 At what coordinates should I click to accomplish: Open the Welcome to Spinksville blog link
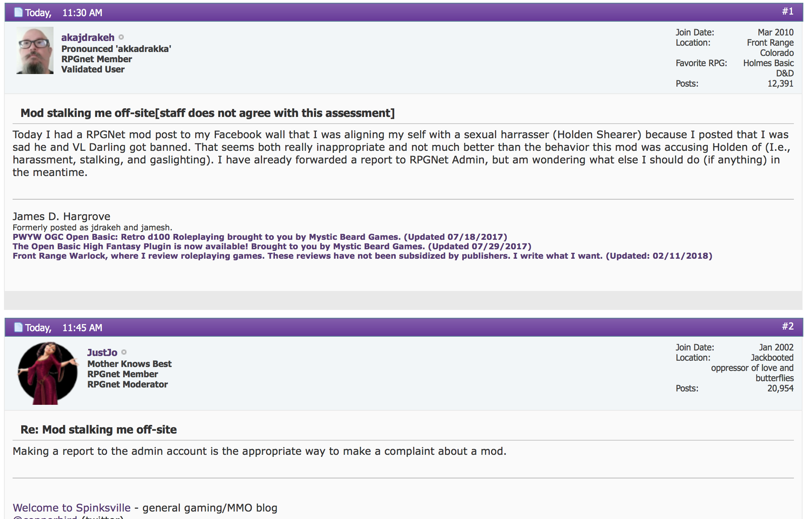pos(72,508)
